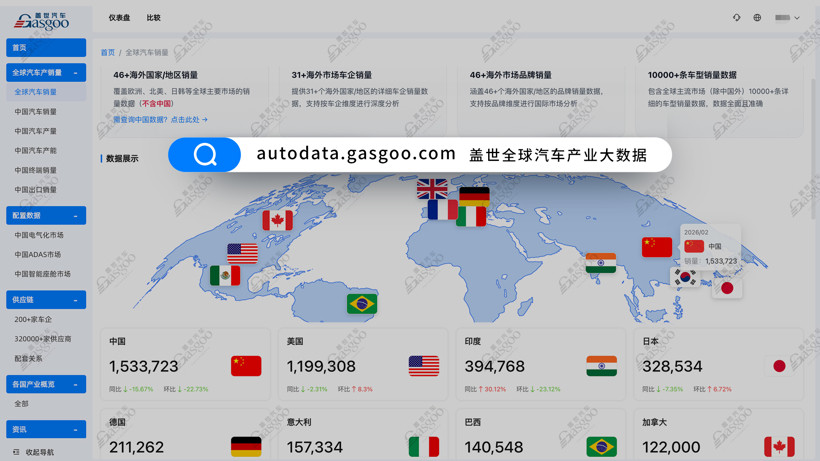Switch to the 仪表盘 tab
The height and width of the screenshot is (461, 820).
[119, 18]
